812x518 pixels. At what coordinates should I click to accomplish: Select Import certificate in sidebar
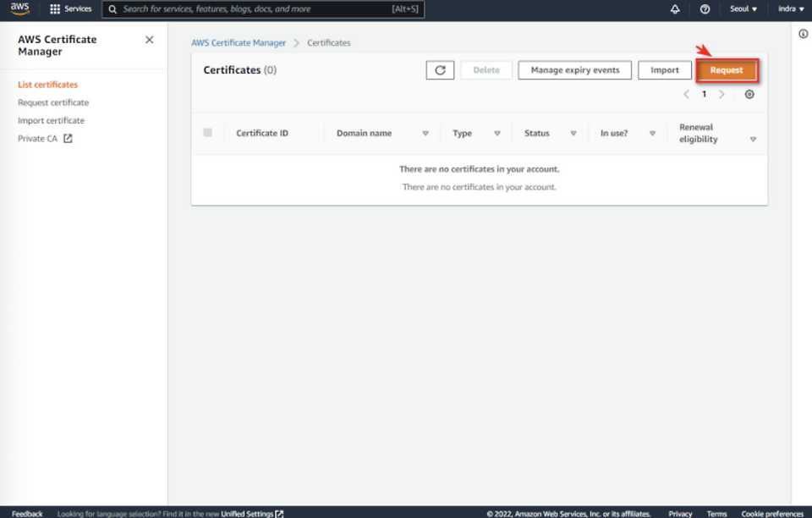[51, 120]
